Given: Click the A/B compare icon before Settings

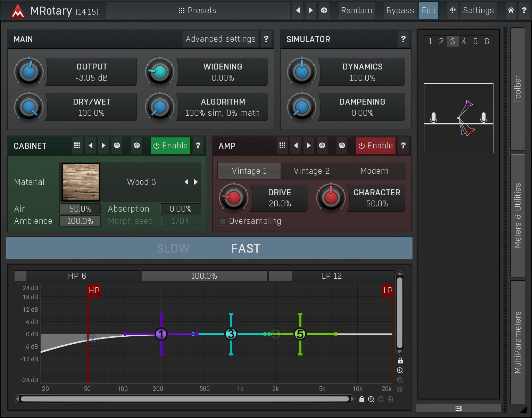Looking at the screenshot, I should point(452,10).
